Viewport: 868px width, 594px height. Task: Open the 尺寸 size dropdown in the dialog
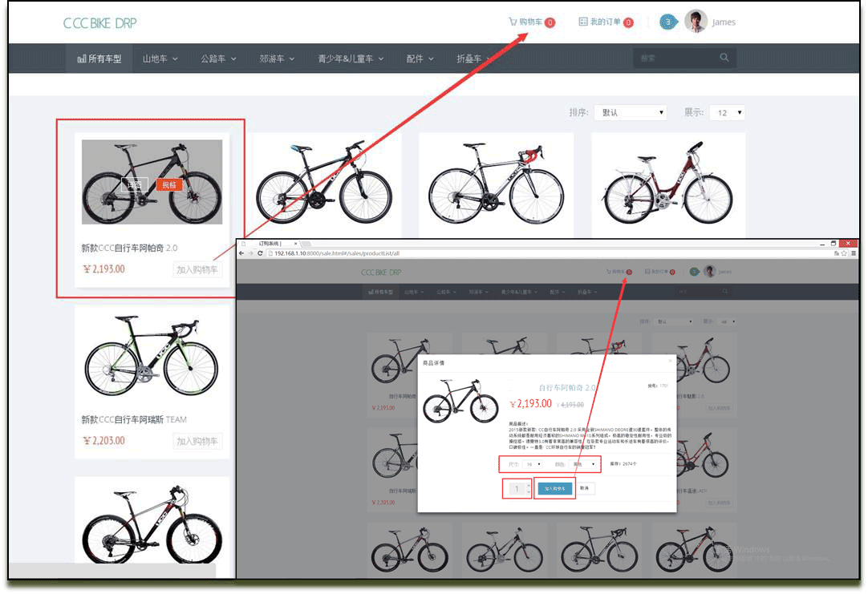click(532, 464)
